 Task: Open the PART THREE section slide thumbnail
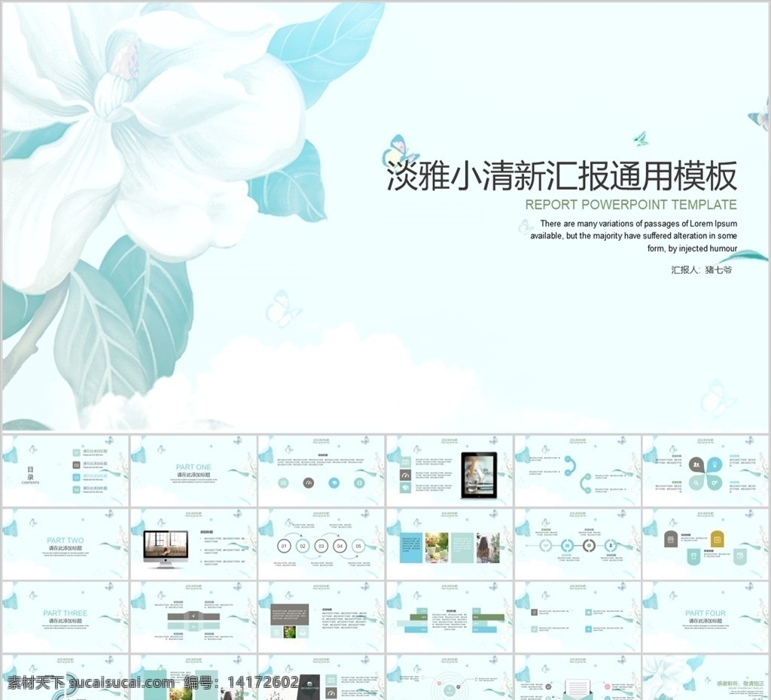[66, 616]
